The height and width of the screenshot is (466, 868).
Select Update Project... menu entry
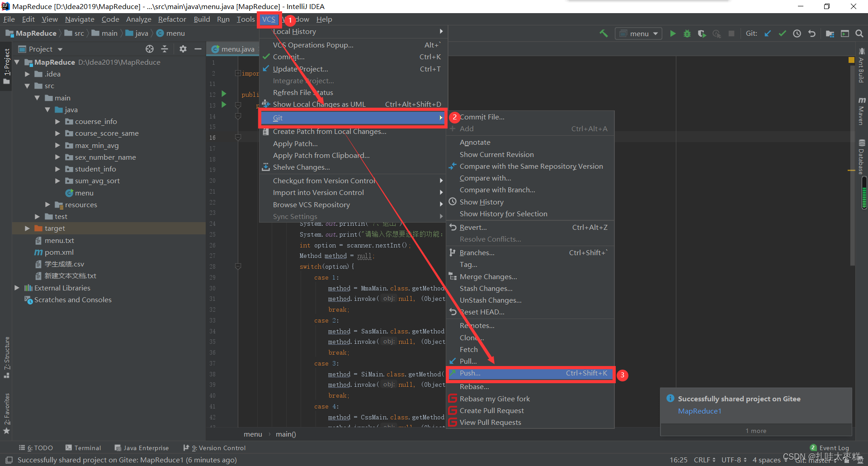tap(354, 69)
